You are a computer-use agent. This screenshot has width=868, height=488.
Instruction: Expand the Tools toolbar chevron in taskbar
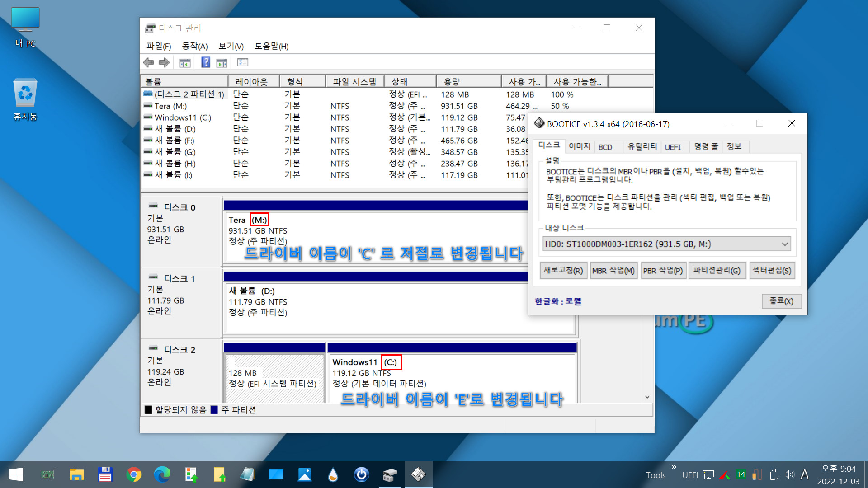[674, 467]
